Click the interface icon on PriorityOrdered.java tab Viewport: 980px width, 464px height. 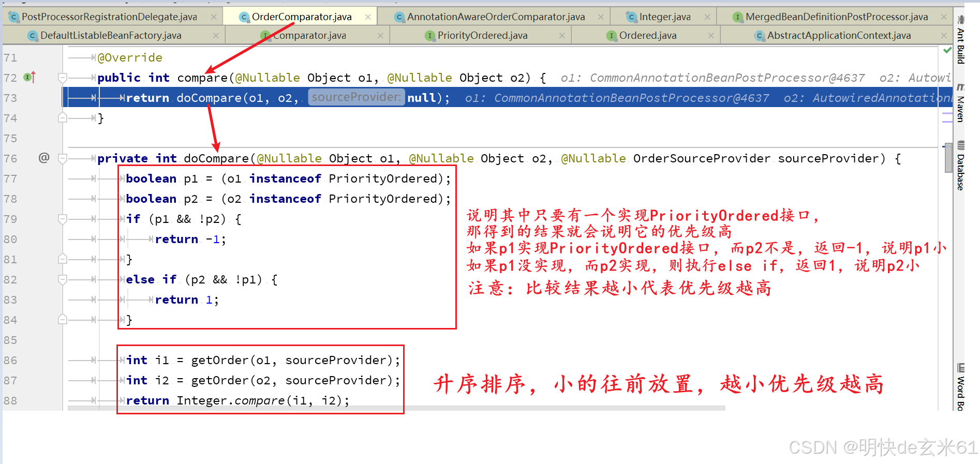click(429, 36)
